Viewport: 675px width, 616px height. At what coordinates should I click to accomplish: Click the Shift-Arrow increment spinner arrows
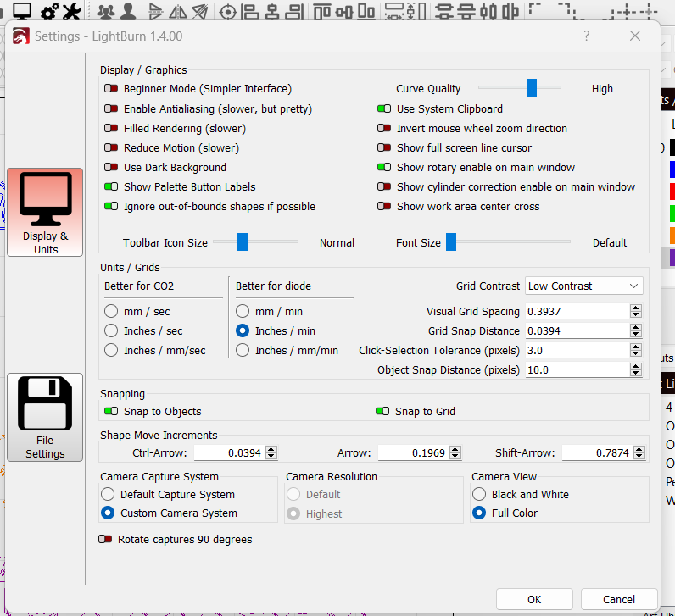(x=639, y=452)
